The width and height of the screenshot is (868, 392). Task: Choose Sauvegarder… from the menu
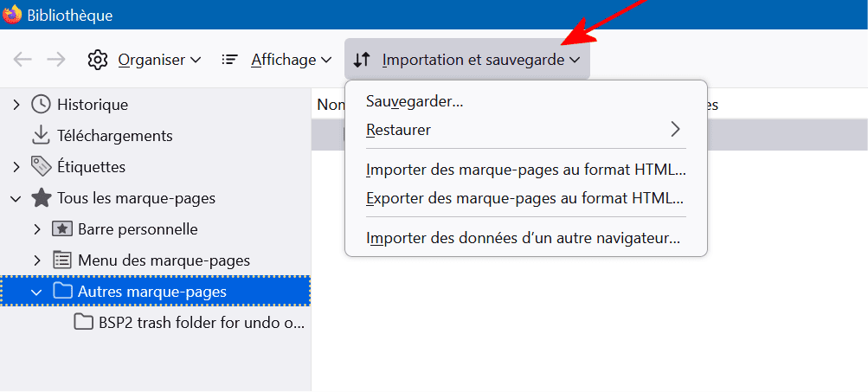click(x=526, y=102)
